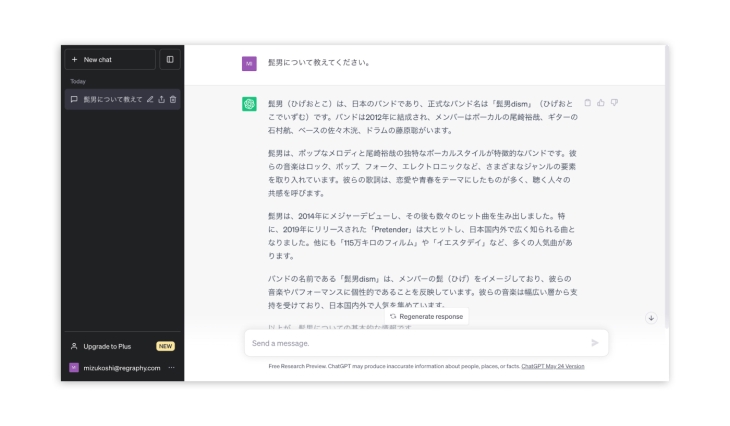Open the Upgrade to Plus option
This screenshot has height=426, width=730.
click(106, 346)
